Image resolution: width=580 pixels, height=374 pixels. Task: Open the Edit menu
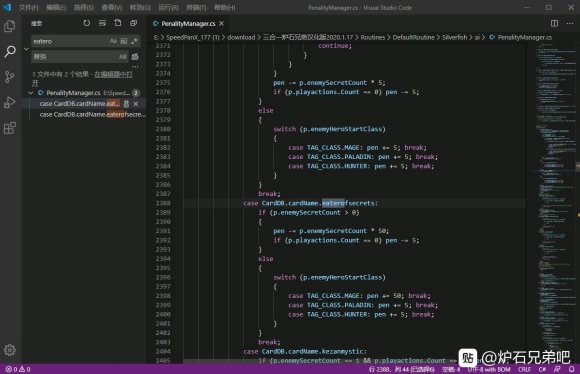pyautogui.click(x=56, y=7)
